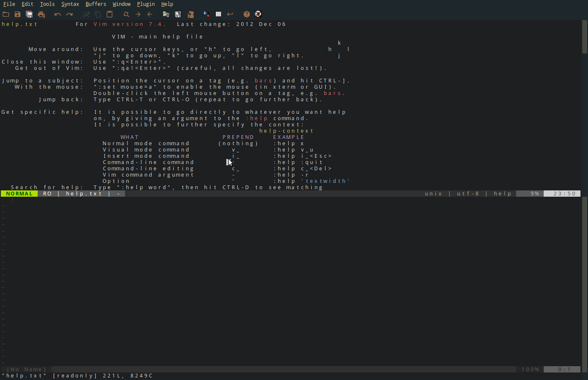
Task: Open the Window menu
Action: pyautogui.click(x=122, y=4)
